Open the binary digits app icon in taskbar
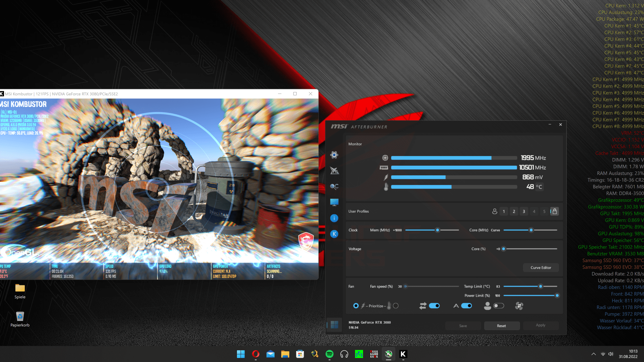The image size is (644, 362). (374, 354)
